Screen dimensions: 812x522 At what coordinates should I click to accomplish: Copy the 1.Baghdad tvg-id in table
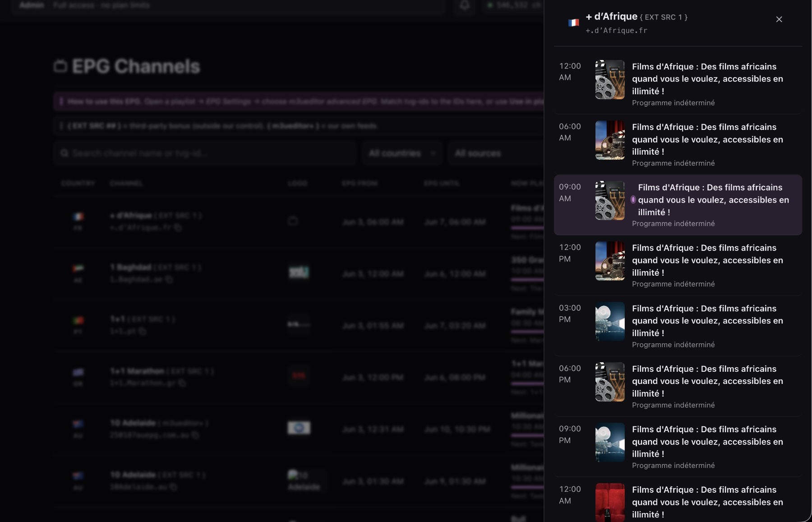[169, 280]
